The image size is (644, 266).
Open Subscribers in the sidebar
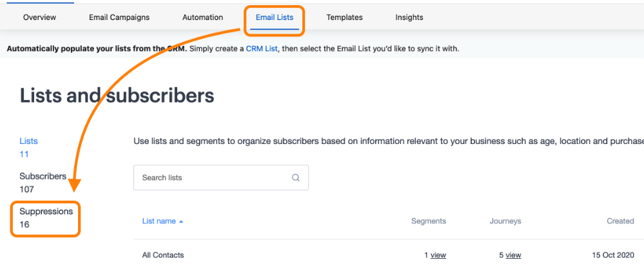coord(43,176)
